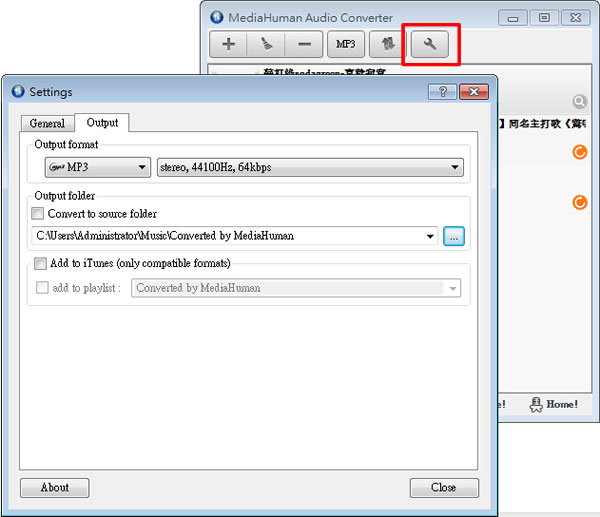600x517 pixels.
Task: Expand the output folder path dropdown
Action: (x=430, y=236)
